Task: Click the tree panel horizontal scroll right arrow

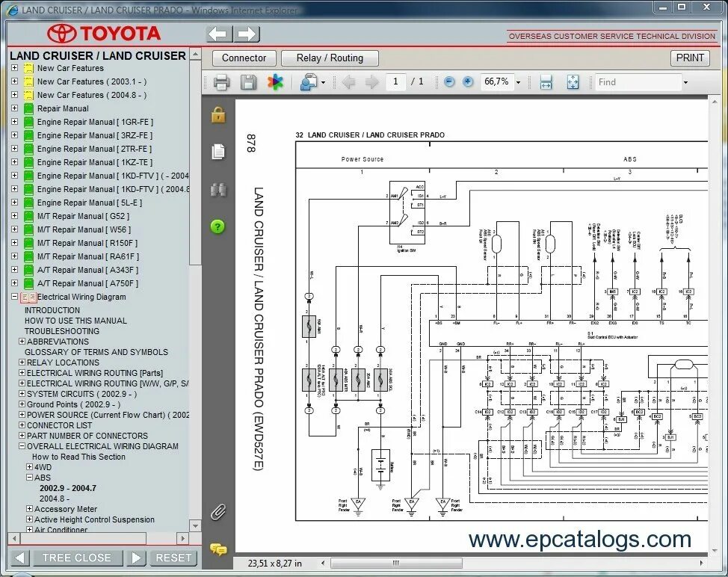Action: 182,538
